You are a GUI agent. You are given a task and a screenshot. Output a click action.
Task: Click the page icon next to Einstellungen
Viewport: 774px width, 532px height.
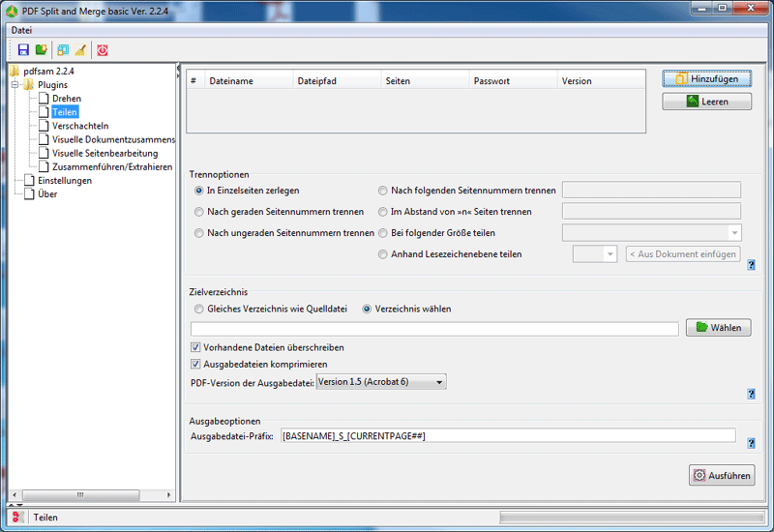[x=30, y=180]
